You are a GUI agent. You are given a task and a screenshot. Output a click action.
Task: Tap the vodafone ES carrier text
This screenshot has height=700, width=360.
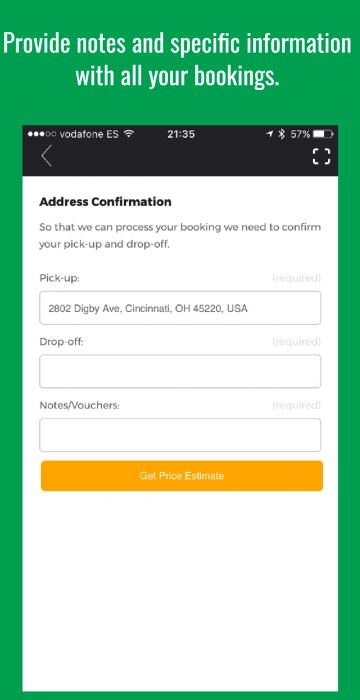[89, 134]
